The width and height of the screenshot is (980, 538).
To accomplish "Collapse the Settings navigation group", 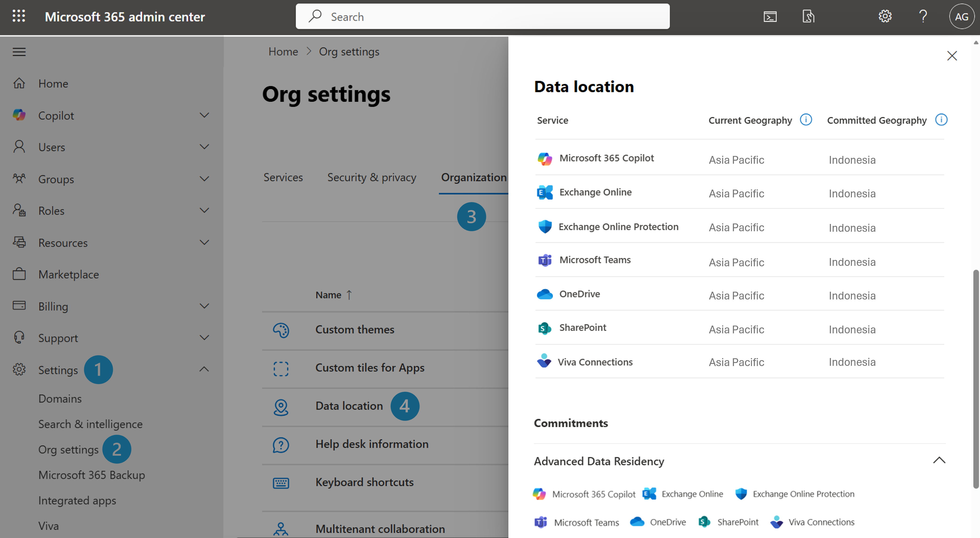I will point(204,369).
